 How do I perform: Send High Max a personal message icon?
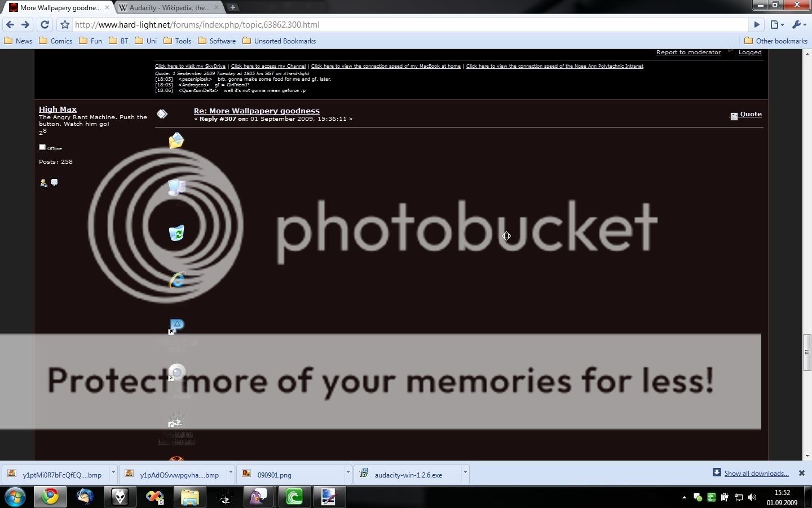point(54,182)
